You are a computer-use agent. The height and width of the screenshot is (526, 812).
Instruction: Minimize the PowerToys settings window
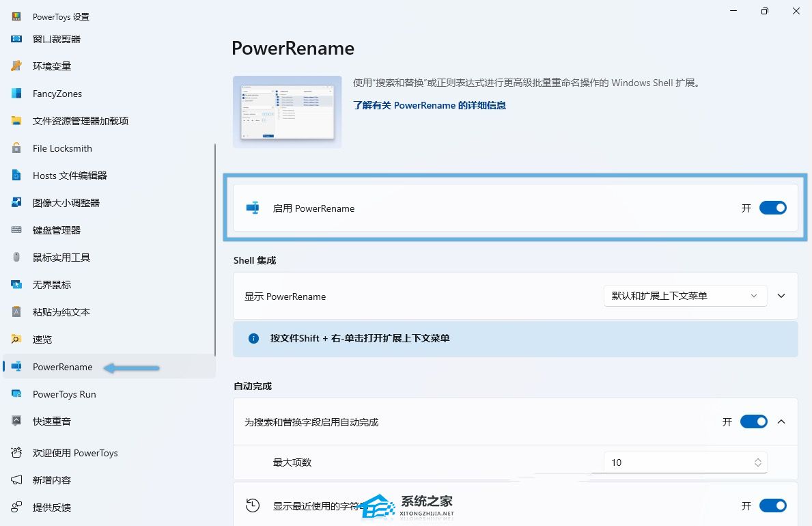(x=733, y=11)
